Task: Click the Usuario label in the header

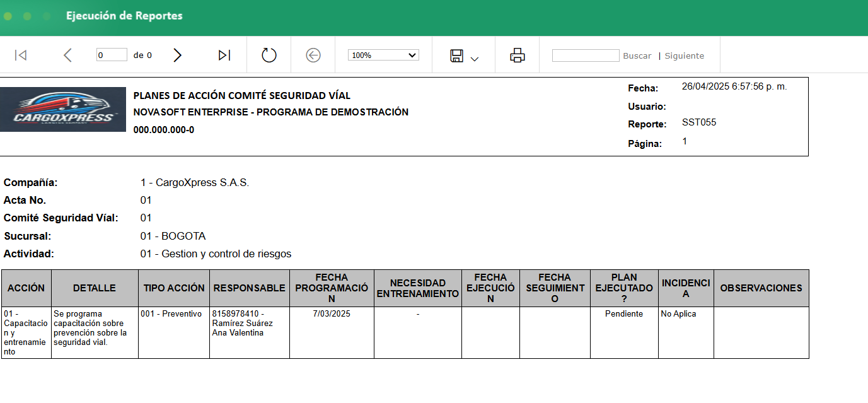Action: (x=647, y=107)
